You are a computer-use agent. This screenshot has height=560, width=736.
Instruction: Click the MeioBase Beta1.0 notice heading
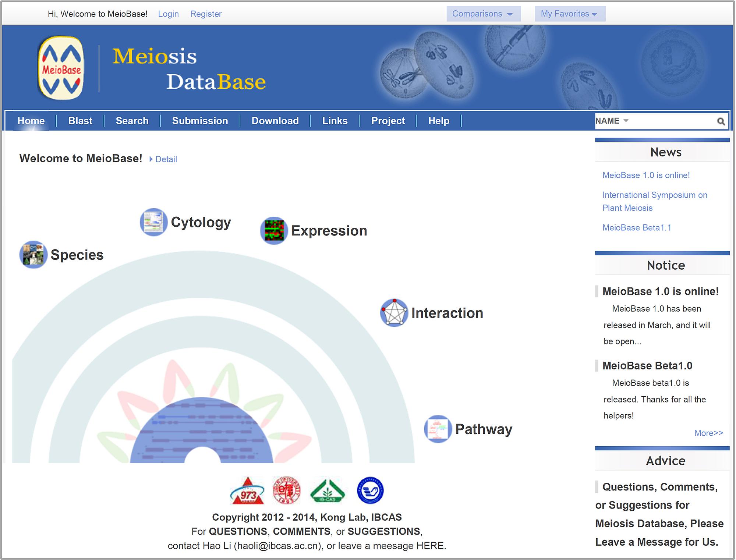[647, 366]
